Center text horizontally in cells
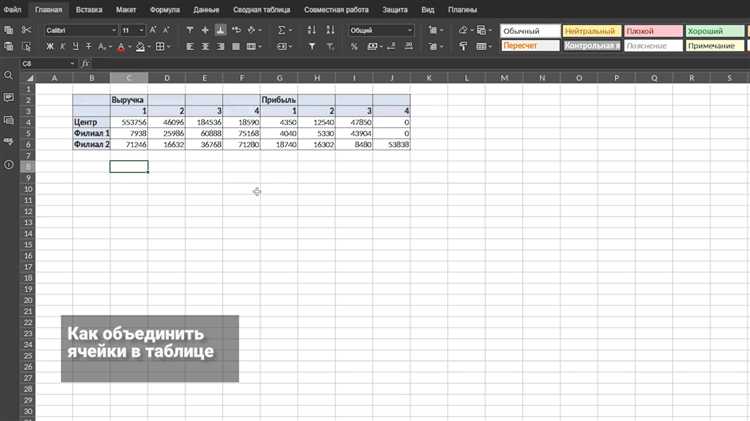The width and height of the screenshot is (750, 421). [x=205, y=46]
